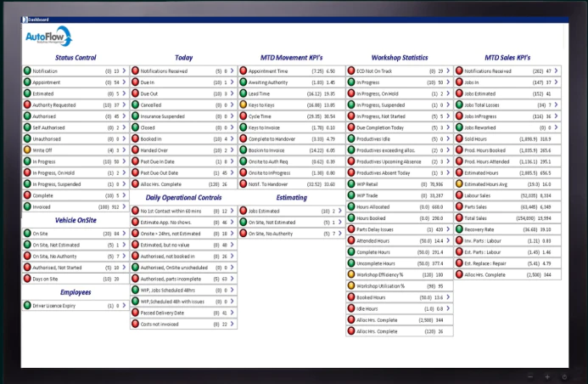The width and height of the screenshot is (588, 384).
Task: Click the AutoFlow logo
Action: (48, 37)
